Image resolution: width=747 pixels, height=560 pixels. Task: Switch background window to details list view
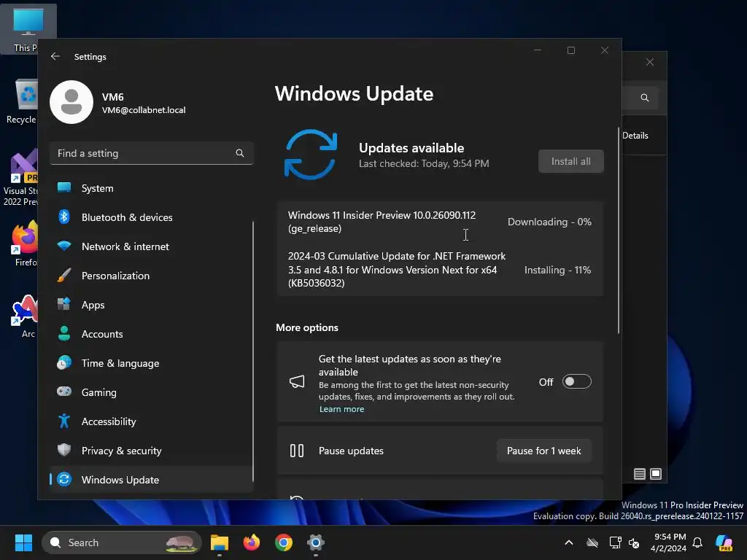pos(639,474)
